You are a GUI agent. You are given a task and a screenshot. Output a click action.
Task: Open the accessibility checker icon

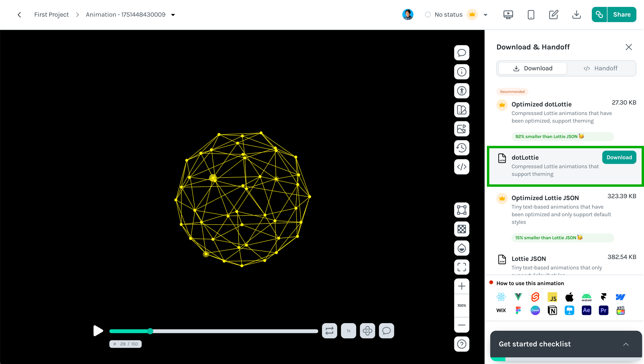click(x=462, y=91)
